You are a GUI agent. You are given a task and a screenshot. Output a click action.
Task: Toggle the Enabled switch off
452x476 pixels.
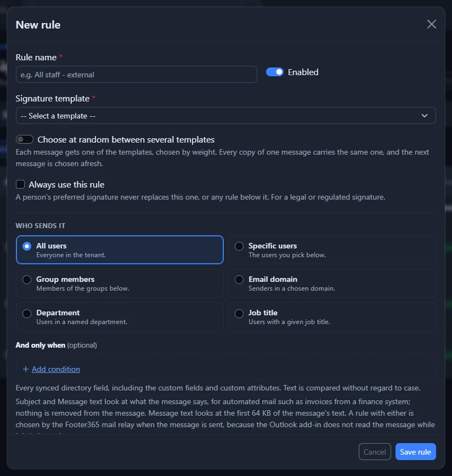(274, 72)
